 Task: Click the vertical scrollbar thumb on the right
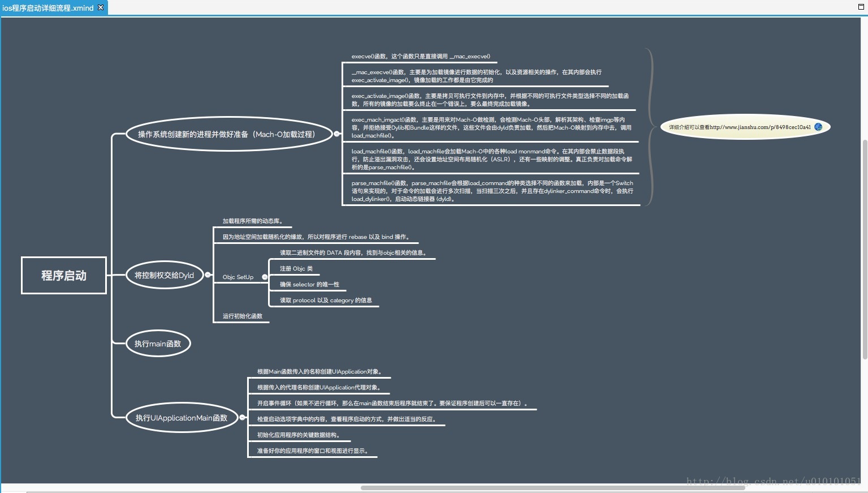coord(865,248)
